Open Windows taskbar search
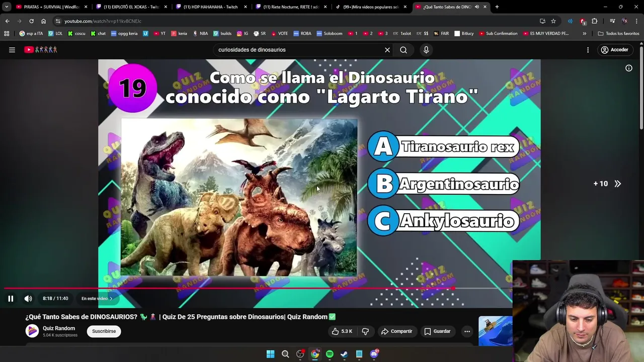Screen dimensions: 644x362 [285, 354]
